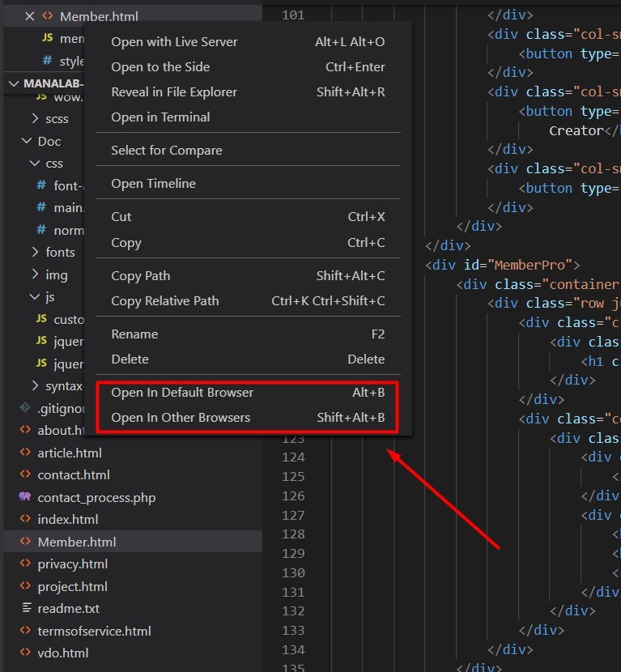
Task: Click the HTML icon next to index.html
Action: (25, 520)
